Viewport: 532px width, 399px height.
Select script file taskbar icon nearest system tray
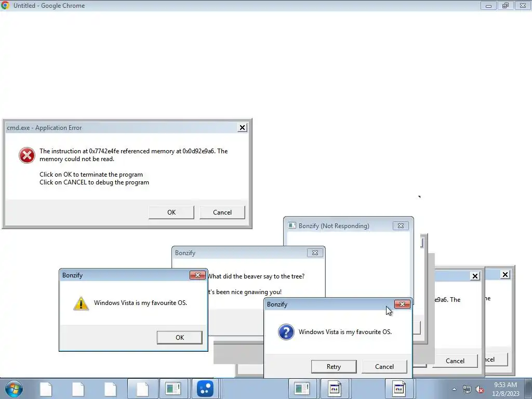[399, 389]
